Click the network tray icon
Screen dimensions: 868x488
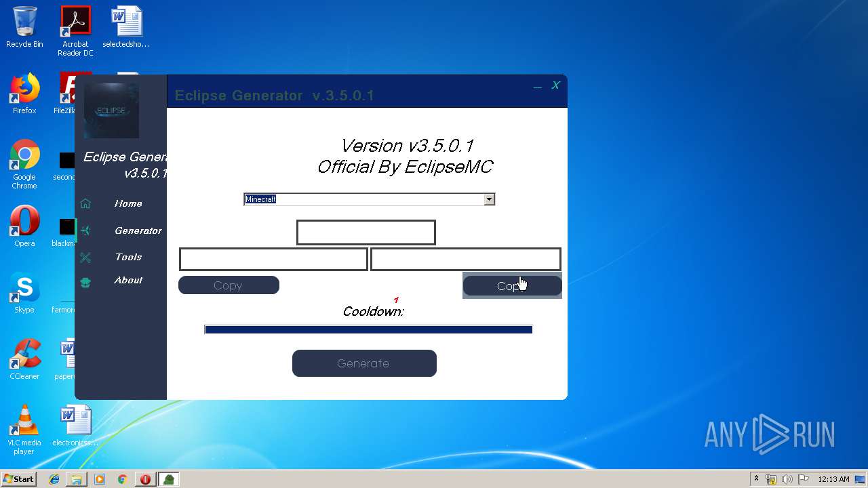tap(772, 479)
